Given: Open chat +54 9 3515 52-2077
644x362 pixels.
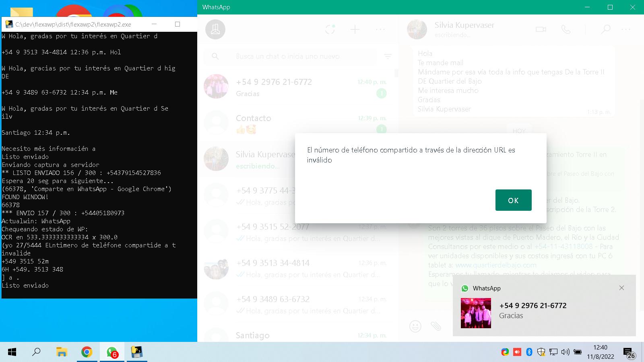Looking at the screenshot, I should 296,231.
